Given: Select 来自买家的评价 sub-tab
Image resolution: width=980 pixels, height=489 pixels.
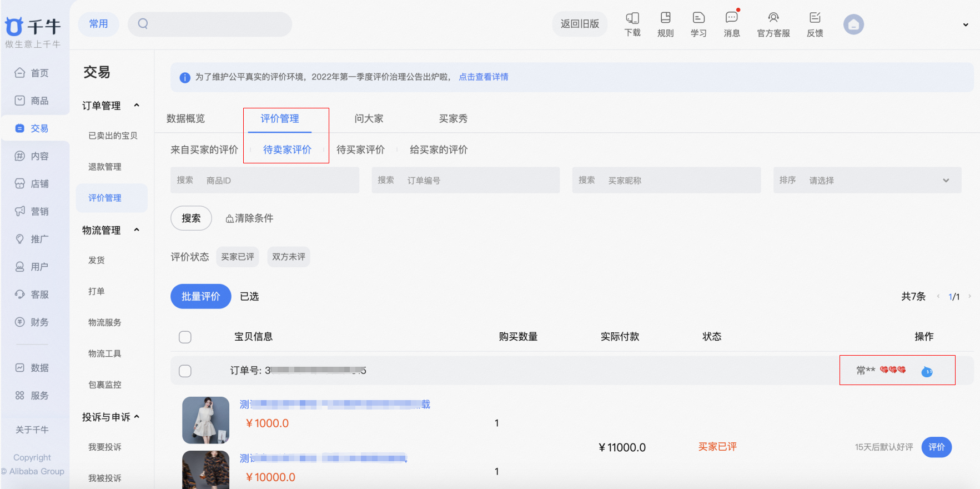Looking at the screenshot, I should click(x=204, y=149).
